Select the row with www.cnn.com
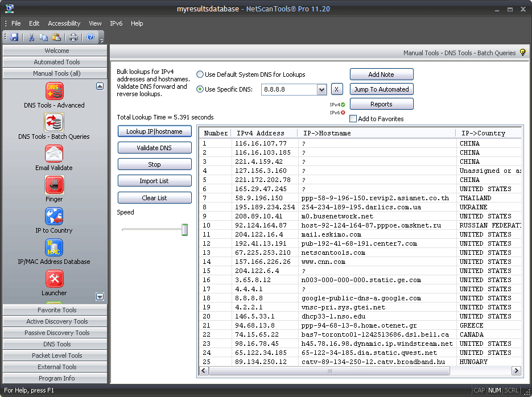 360,262
